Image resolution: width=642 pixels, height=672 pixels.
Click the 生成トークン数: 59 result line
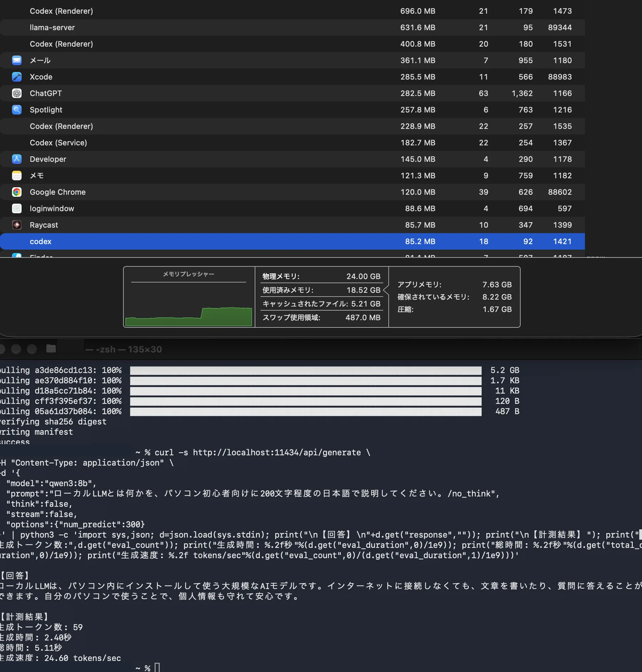click(41, 627)
